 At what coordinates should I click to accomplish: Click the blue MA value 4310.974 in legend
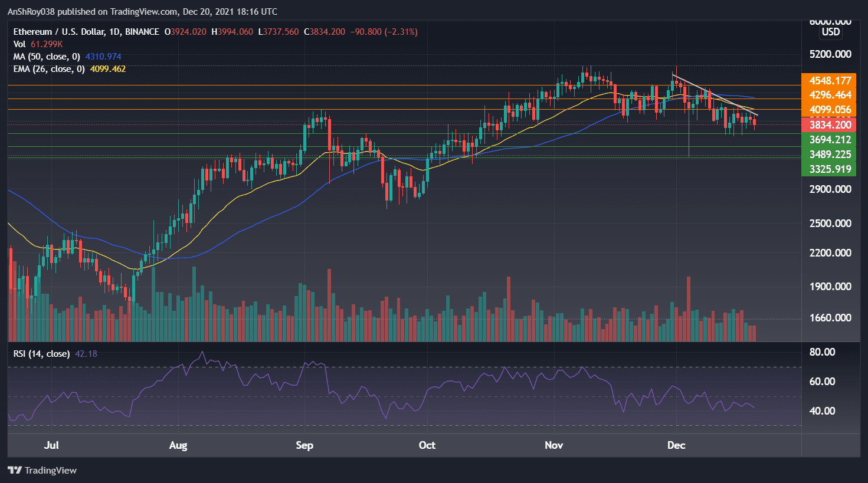click(x=102, y=57)
